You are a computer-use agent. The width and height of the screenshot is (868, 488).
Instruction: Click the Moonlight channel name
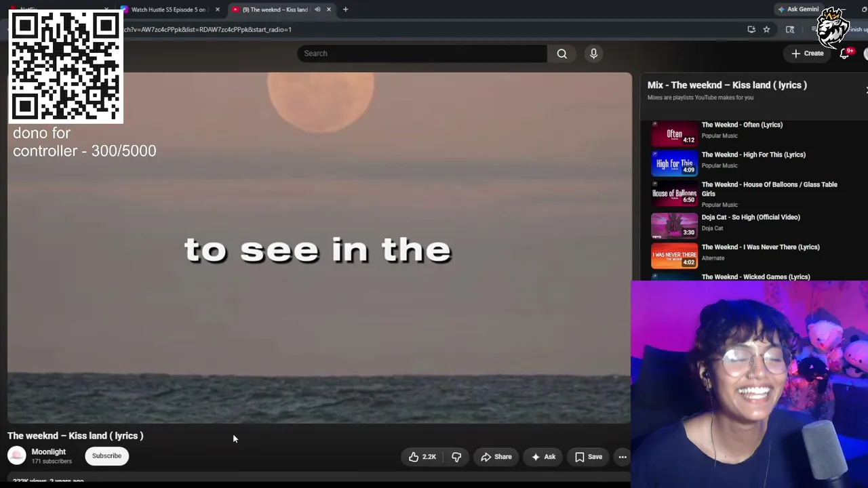(x=49, y=452)
